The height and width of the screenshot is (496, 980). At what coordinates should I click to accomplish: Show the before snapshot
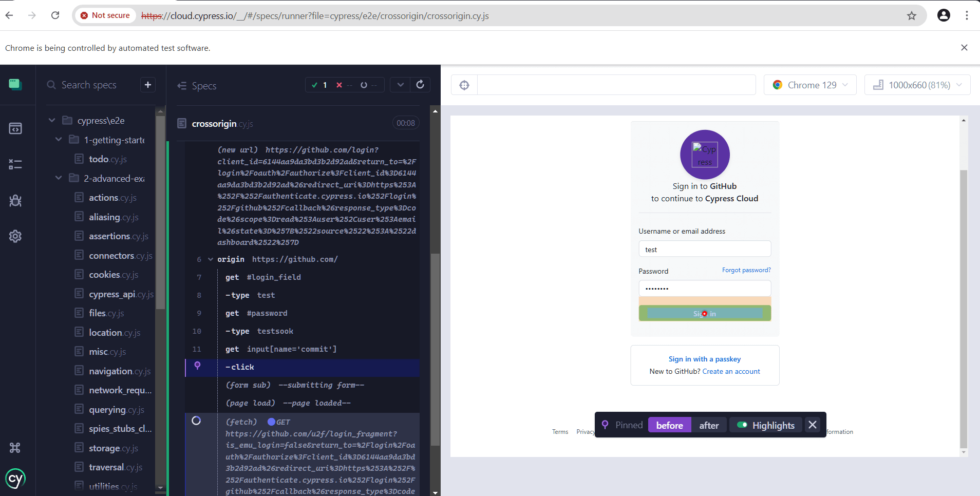pyautogui.click(x=670, y=425)
